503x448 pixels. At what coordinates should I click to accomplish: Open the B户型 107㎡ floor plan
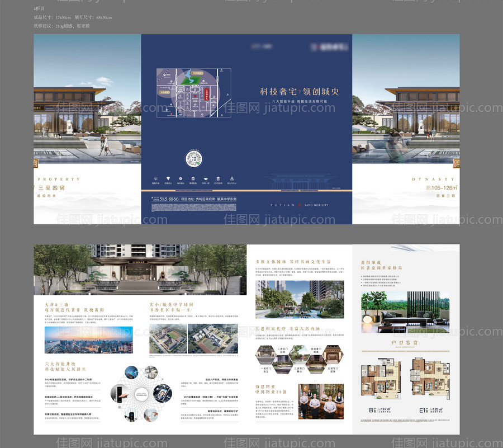[x=382, y=380]
